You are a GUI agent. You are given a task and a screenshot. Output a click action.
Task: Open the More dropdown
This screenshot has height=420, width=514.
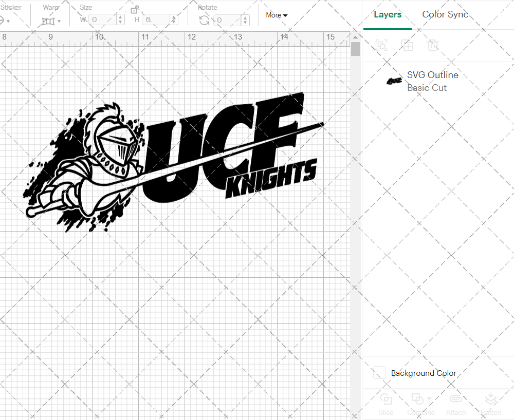click(x=276, y=15)
